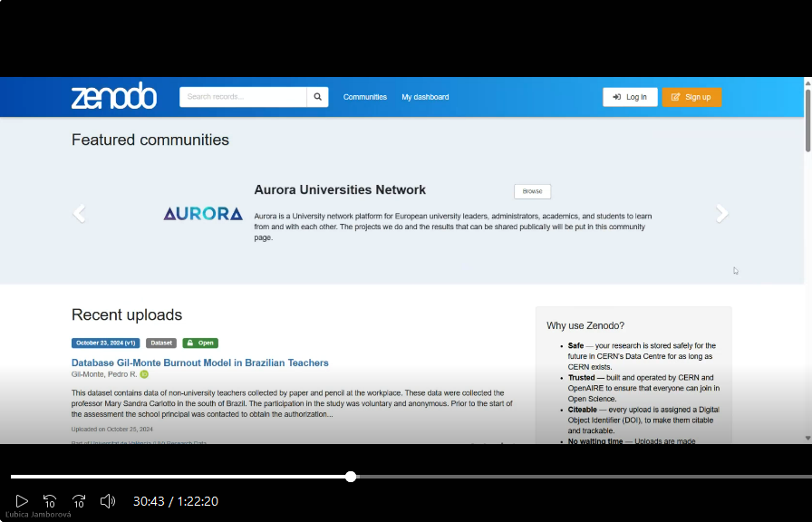
Task: Click the Dataset badge
Action: (x=161, y=343)
